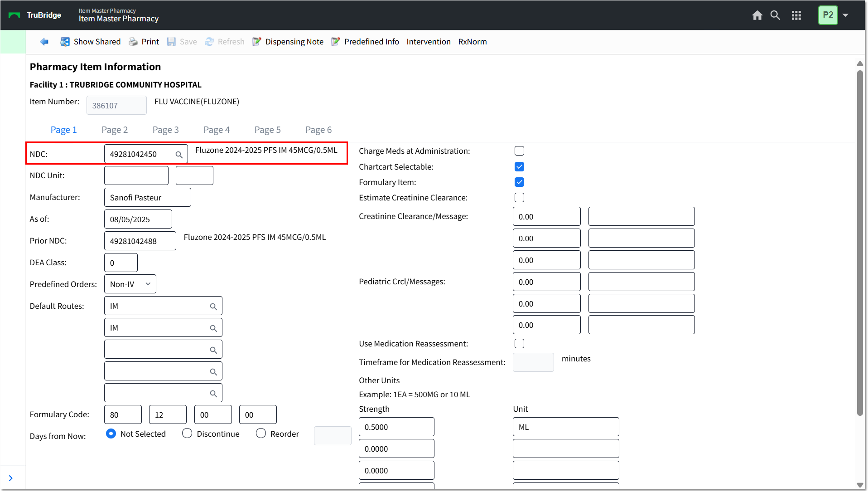Click the P2 user avatar
Image resolution: width=868 pixels, height=492 pixels.
[828, 15]
